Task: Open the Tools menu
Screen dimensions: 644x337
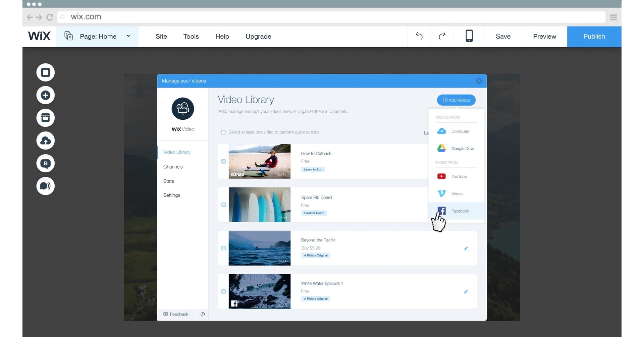Action: pyautogui.click(x=191, y=37)
